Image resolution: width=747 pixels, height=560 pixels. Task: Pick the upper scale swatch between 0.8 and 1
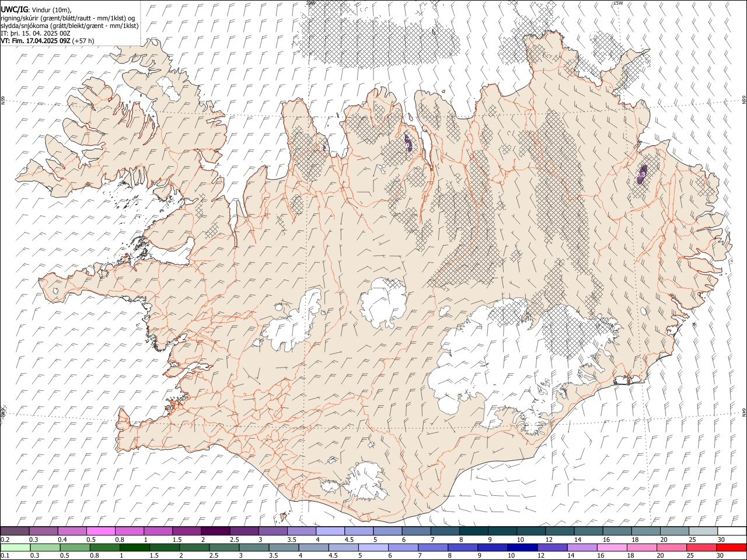[x=129, y=531]
